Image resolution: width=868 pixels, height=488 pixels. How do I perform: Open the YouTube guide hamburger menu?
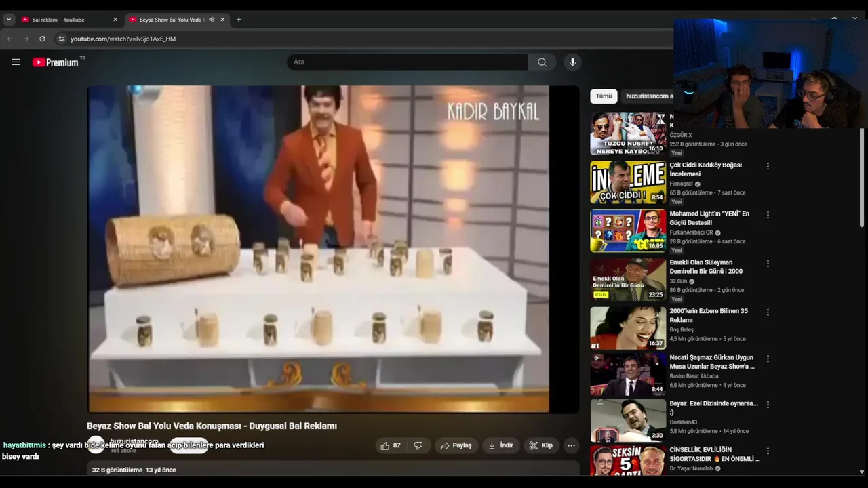click(16, 62)
